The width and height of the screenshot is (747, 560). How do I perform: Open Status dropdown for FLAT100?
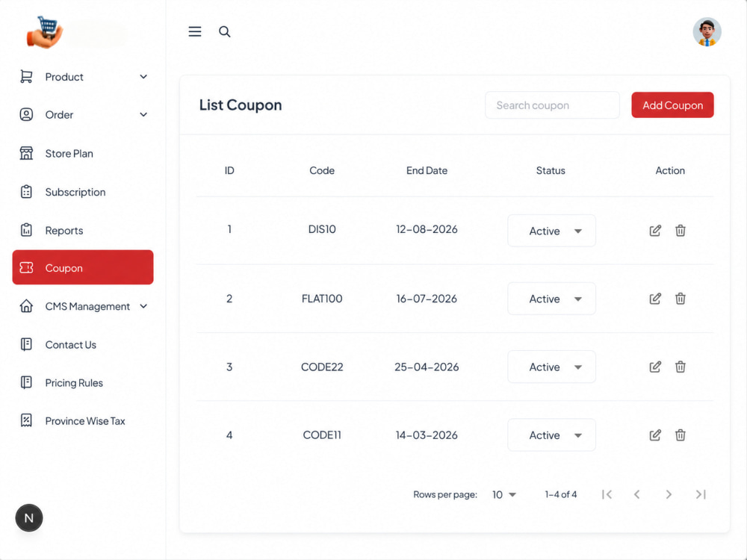552,299
